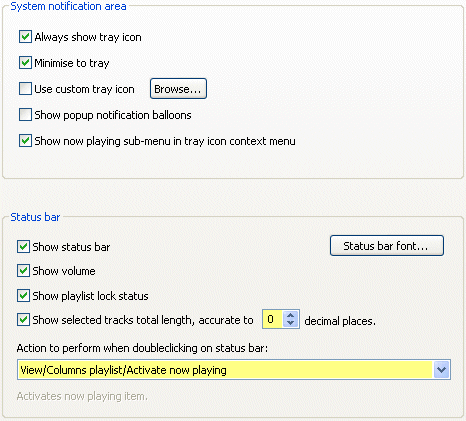466x421 pixels.
Task: Click the Browse... button
Action: (x=178, y=89)
